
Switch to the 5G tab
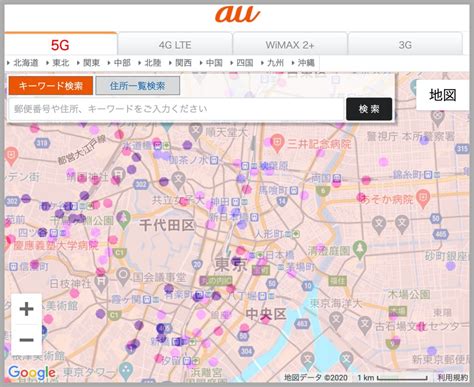tap(60, 44)
